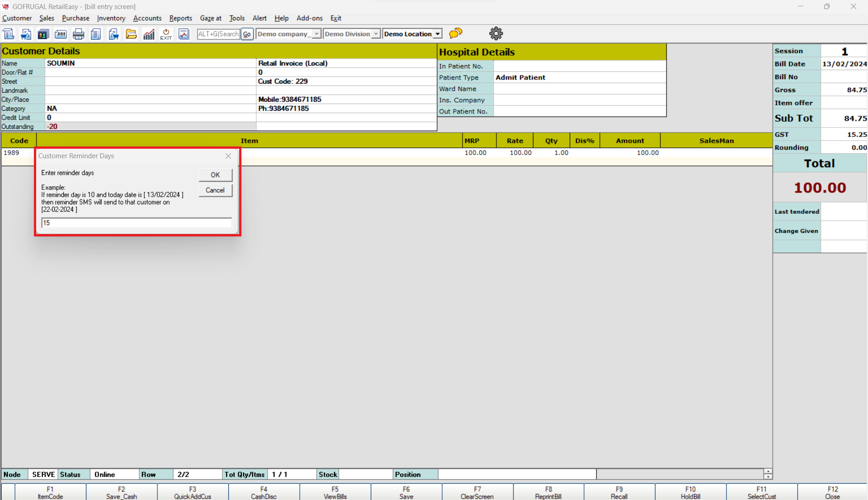
Task: Click the reminder days input field
Action: tap(136, 223)
